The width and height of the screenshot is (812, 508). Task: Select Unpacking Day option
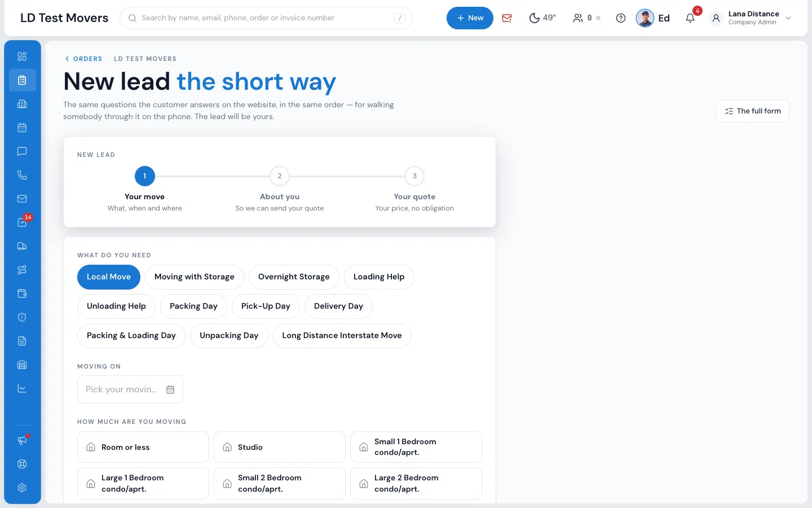[229, 336]
